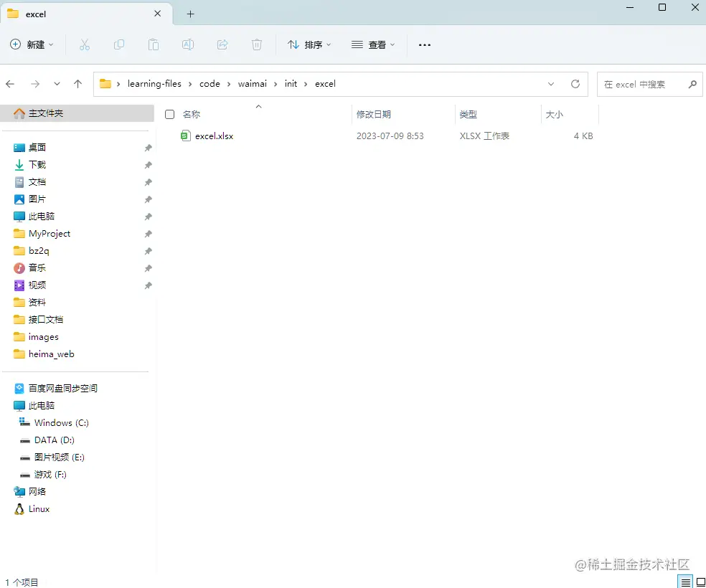Open the 查看 view dropdown
The image size is (706, 588).
click(373, 44)
